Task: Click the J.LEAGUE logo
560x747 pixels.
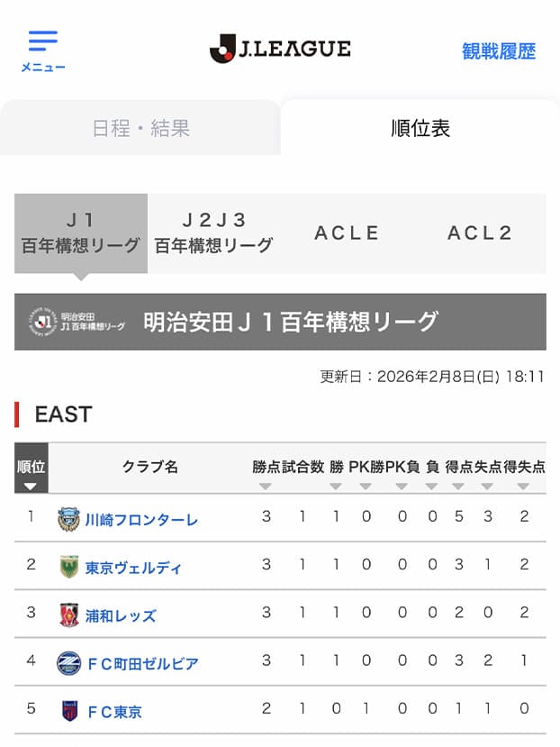Action: click(280, 49)
